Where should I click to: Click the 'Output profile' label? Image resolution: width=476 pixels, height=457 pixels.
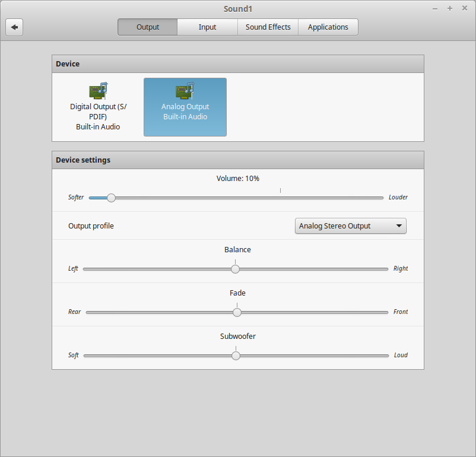tap(91, 226)
